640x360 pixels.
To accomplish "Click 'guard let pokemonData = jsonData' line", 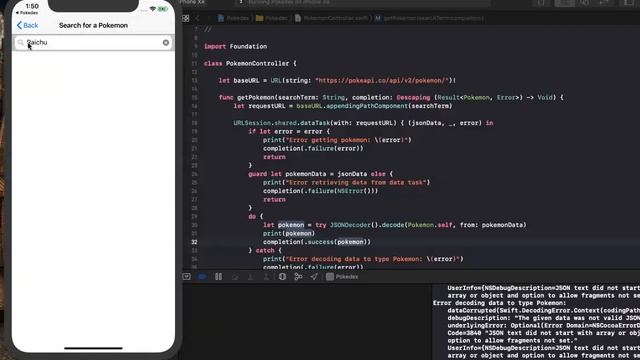I will (x=320, y=174).
